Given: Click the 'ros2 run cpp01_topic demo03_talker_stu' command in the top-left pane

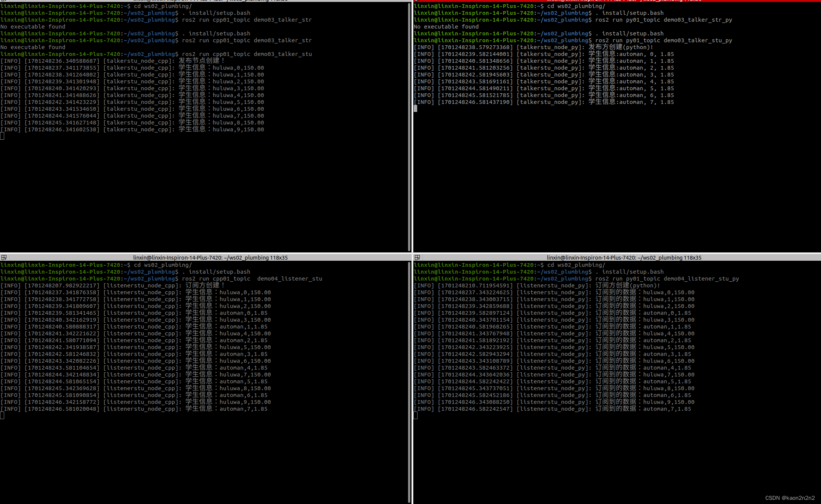Looking at the screenshot, I should (247, 54).
